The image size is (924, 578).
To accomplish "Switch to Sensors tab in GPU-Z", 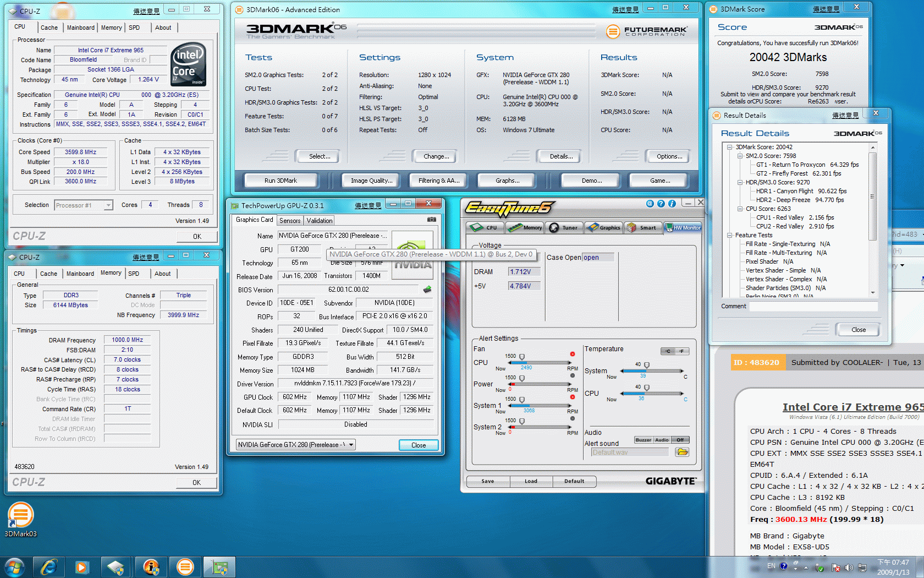I will click(x=290, y=221).
